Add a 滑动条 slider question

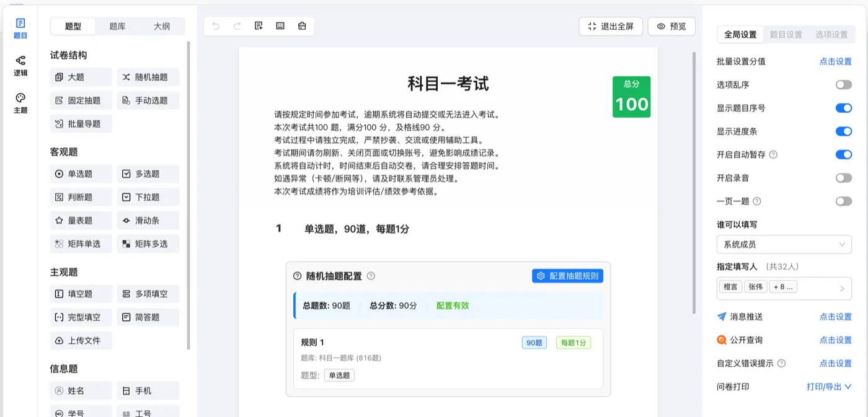pos(148,221)
